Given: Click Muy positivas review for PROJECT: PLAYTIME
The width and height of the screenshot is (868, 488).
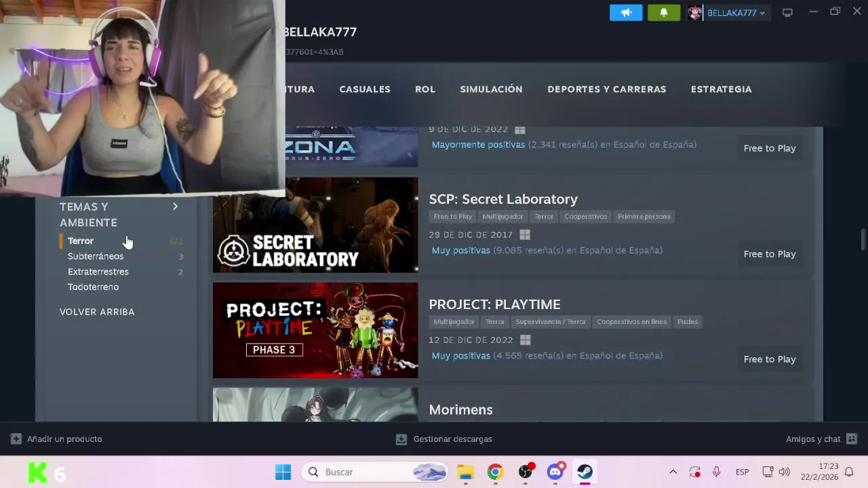Looking at the screenshot, I should [x=461, y=355].
